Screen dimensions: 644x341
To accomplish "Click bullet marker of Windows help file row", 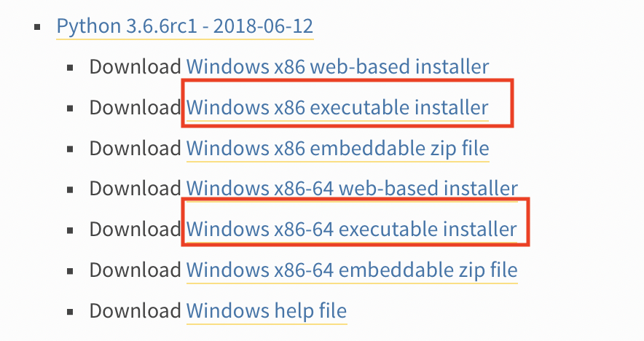I will pos(70,312).
